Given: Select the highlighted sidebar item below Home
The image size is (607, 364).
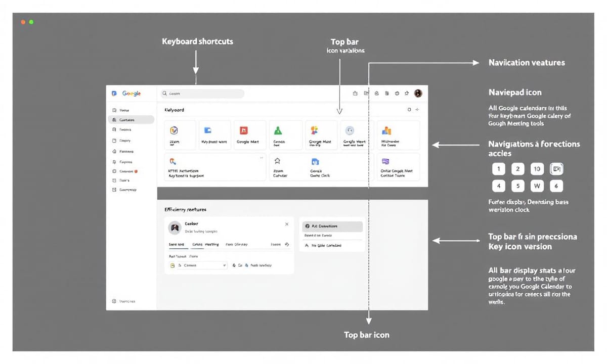Looking at the screenshot, I should coord(131,120).
